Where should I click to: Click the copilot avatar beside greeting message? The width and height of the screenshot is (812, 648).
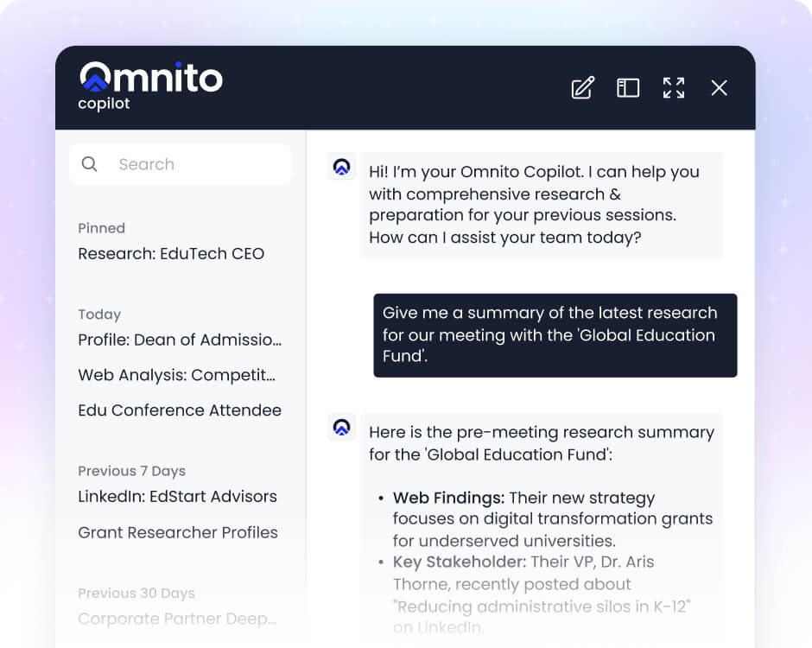(x=342, y=166)
